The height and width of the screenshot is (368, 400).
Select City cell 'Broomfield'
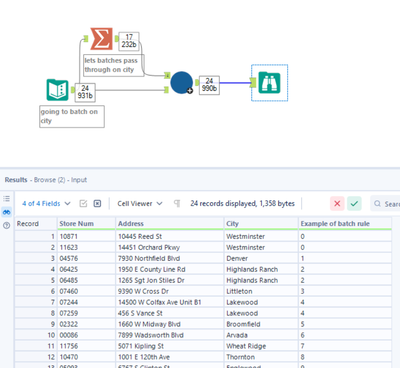(261, 324)
